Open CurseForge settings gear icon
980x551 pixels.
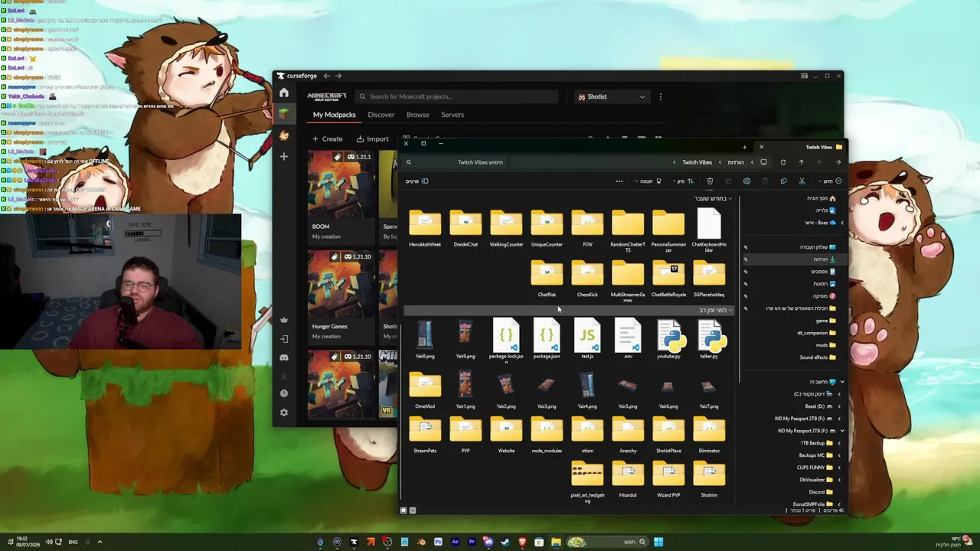coord(284,412)
